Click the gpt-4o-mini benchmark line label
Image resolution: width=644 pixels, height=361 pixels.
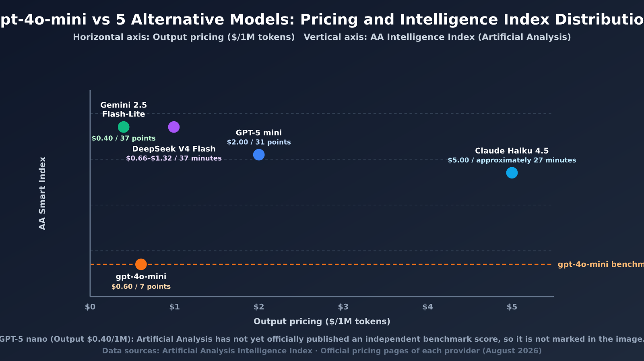click(x=601, y=265)
